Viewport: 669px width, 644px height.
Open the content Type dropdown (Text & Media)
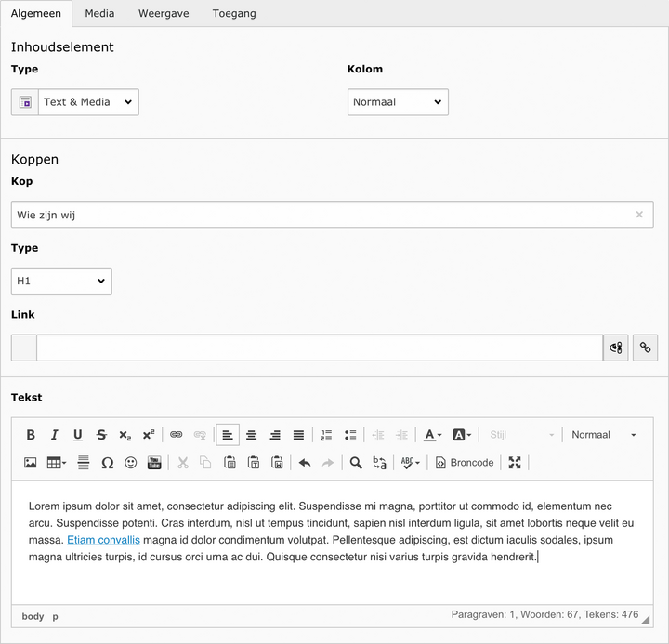pos(88,102)
